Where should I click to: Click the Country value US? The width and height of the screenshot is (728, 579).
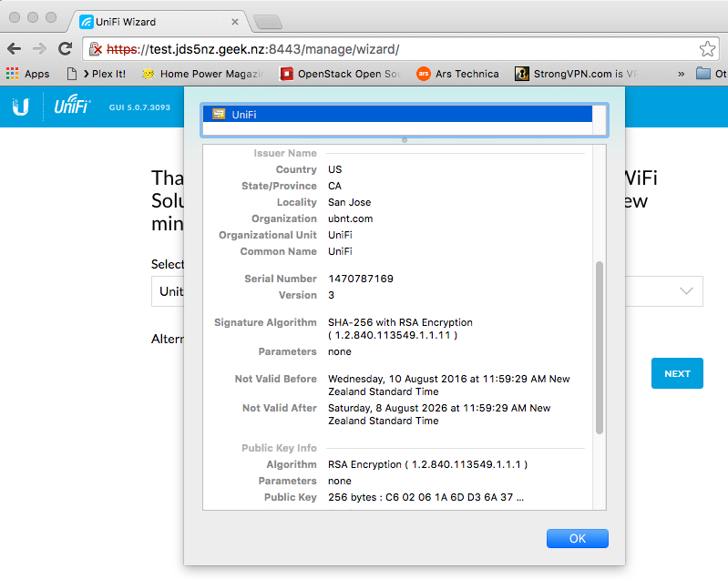coord(334,169)
